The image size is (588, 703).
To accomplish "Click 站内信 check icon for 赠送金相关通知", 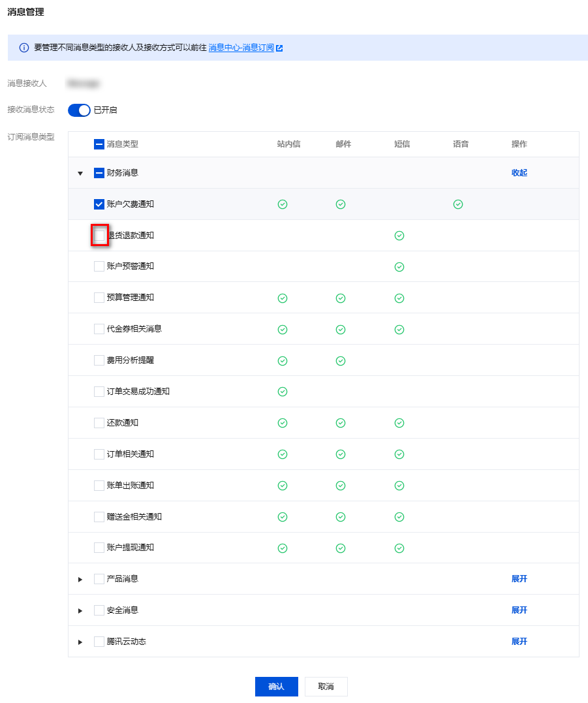I will (x=283, y=518).
